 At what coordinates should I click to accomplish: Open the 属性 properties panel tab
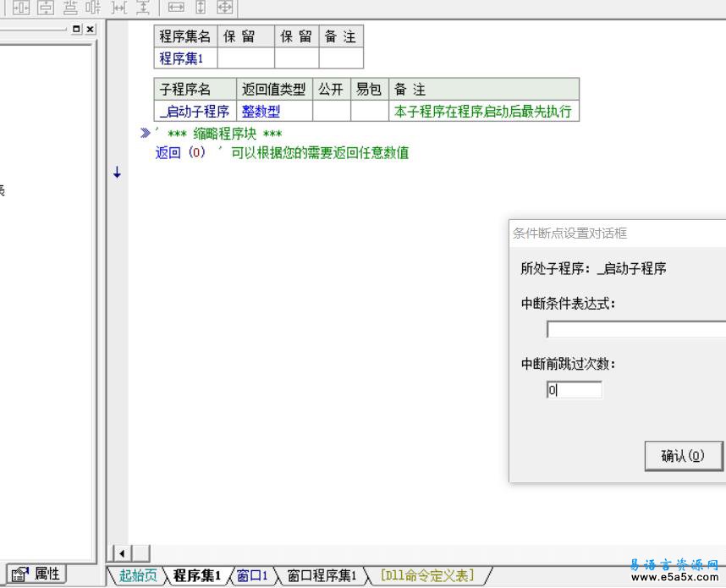(x=36, y=574)
